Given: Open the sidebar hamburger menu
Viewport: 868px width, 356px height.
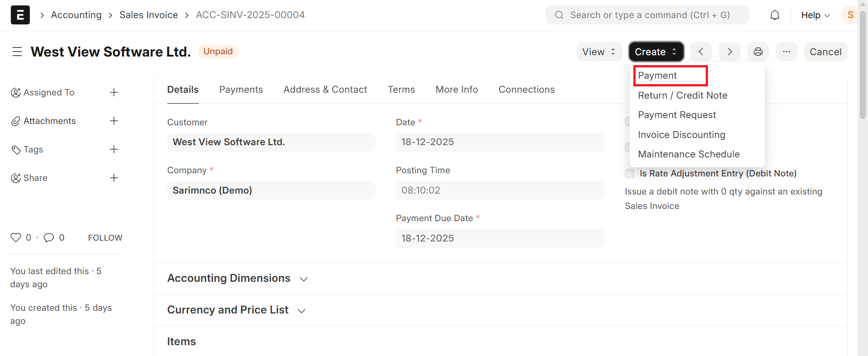Looking at the screenshot, I should 17,52.
